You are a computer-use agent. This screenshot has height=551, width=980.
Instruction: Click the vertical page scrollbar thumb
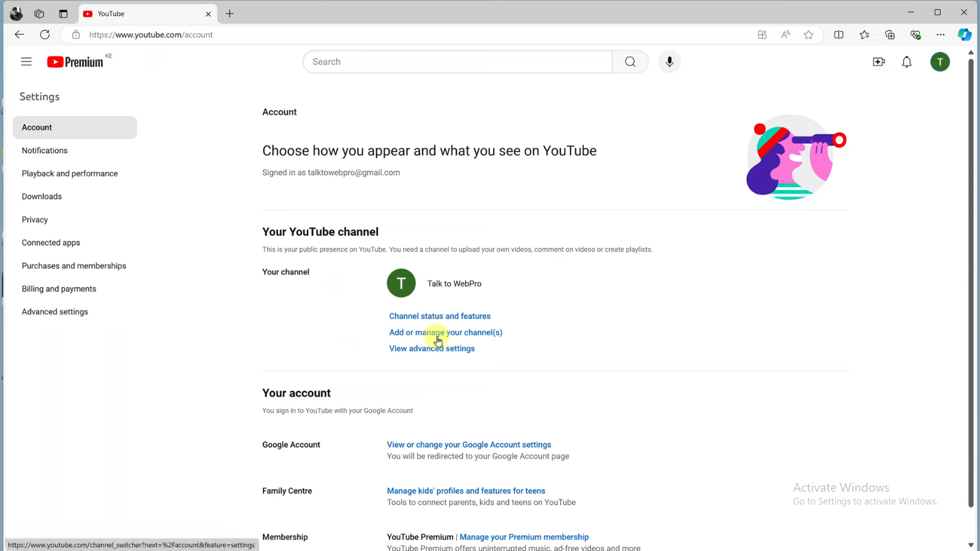(971, 283)
